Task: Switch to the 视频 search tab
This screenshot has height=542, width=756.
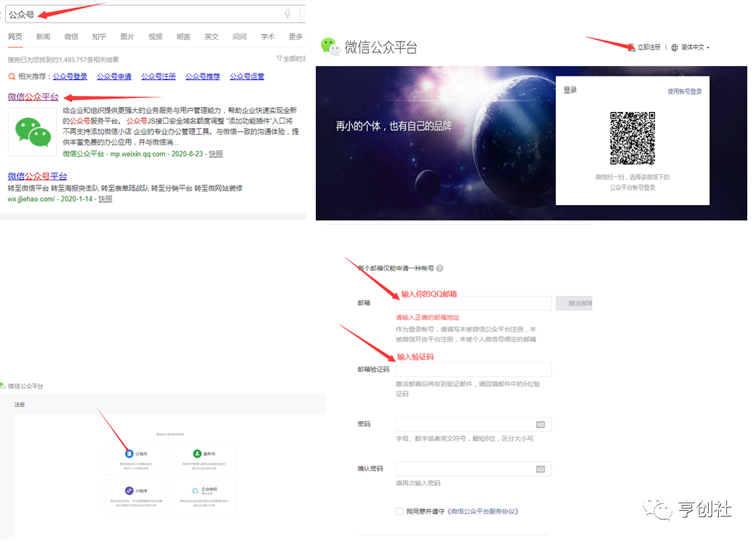Action: pyautogui.click(x=155, y=36)
